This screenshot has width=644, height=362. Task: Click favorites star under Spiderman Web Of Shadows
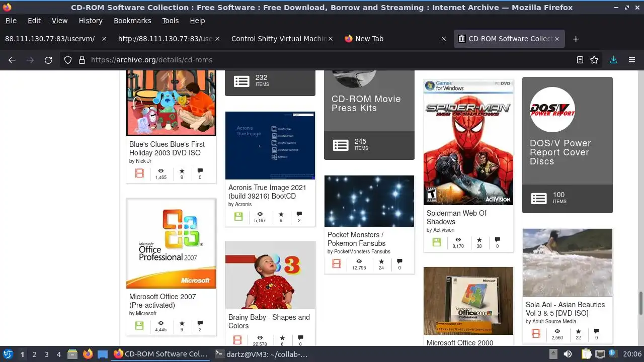(x=479, y=240)
